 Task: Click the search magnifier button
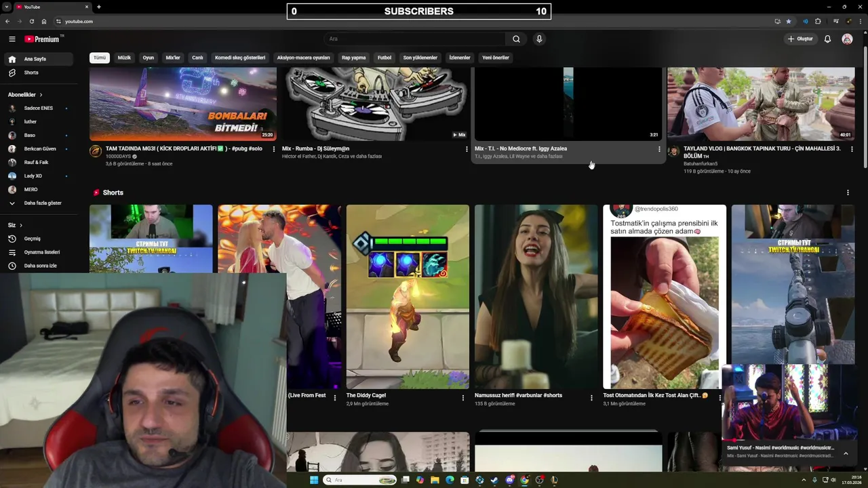(x=516, y=39)
